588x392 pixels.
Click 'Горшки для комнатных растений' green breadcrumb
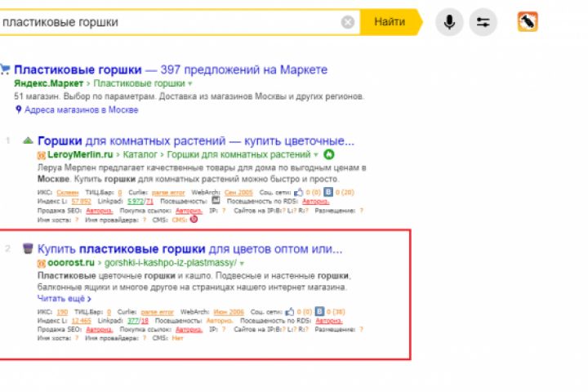tap(238, 154)
